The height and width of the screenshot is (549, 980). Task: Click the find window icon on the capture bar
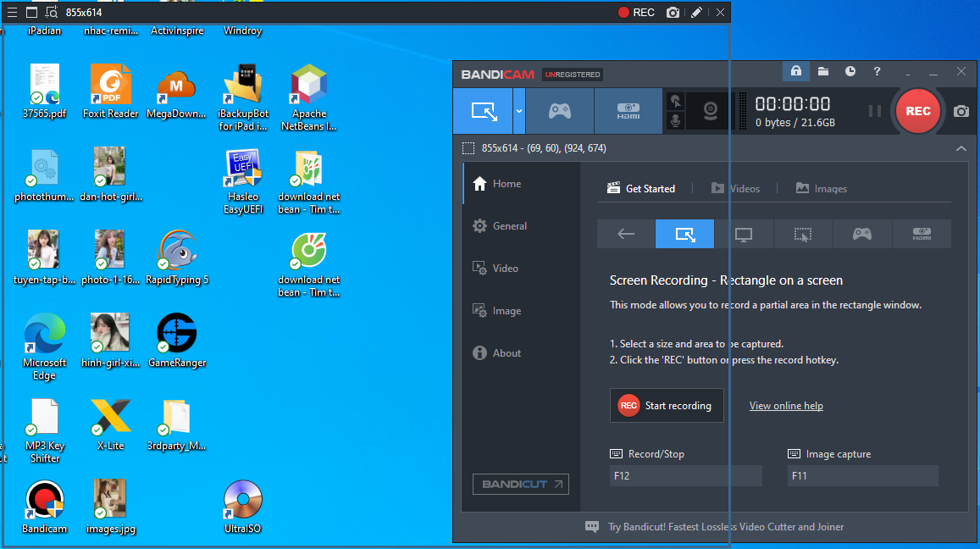point(51,13)
